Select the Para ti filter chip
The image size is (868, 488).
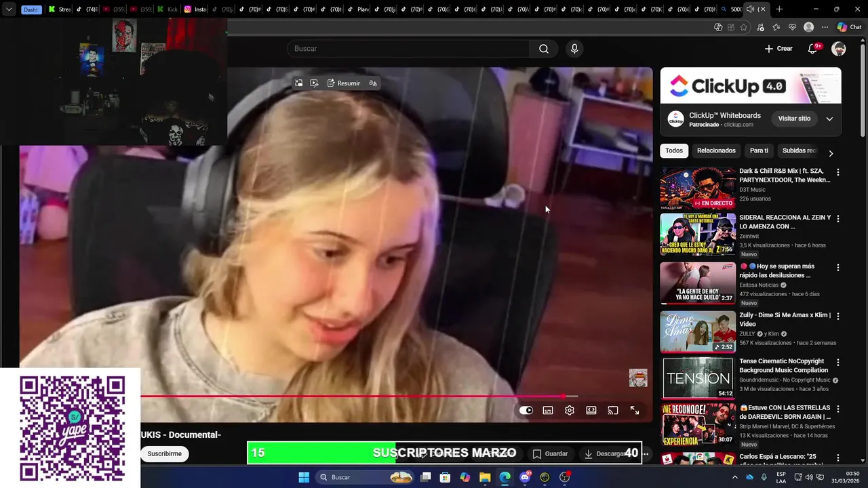[759, 150]
